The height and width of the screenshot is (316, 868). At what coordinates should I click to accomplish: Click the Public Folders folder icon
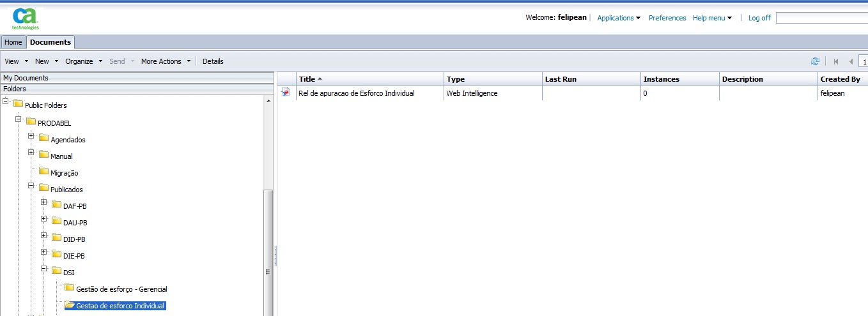(x=18, y=104)
